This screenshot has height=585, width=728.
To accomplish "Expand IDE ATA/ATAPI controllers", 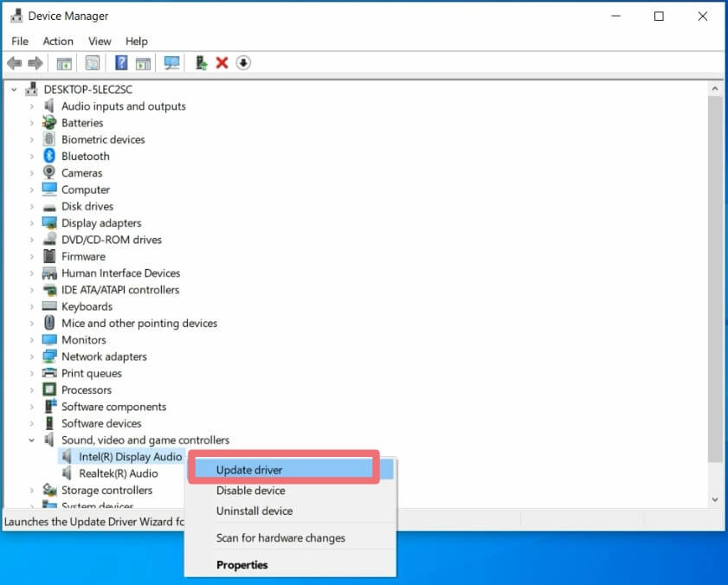I will [31, 290].
